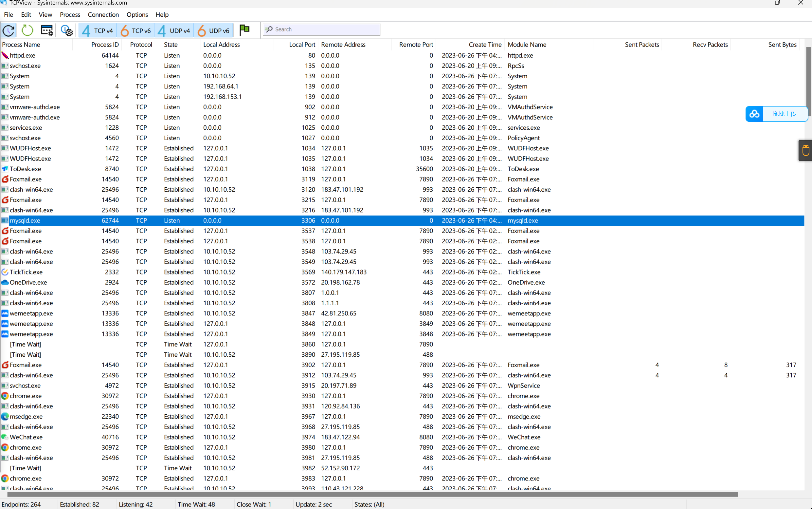This screenshot has width=812, height=509.
Task: Click the auto-refresh clock toolbar icon
Action: point(9,30)
